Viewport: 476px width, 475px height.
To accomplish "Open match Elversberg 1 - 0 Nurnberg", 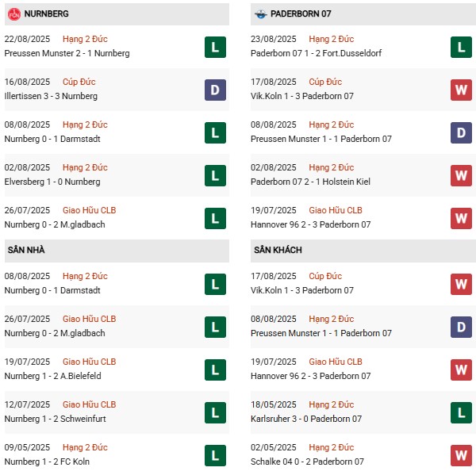I will (x=54, y=182).
